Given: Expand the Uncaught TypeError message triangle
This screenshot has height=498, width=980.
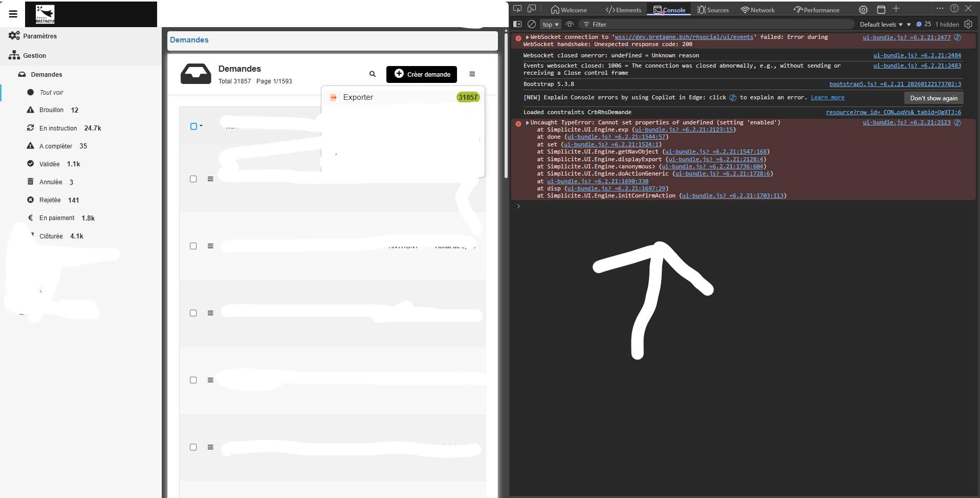Looking at the screenshot, I should click(x=527, y=123).
